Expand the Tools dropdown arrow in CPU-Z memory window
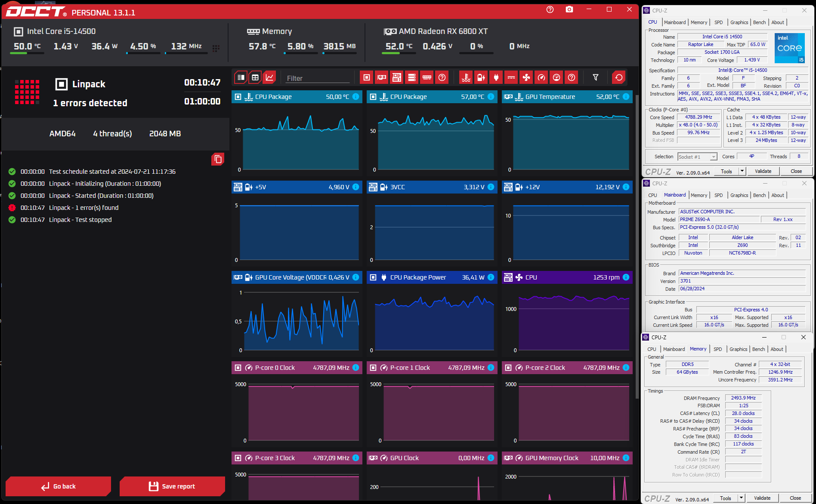The width and height of the screenshot is (816, 504). (741, 498)
